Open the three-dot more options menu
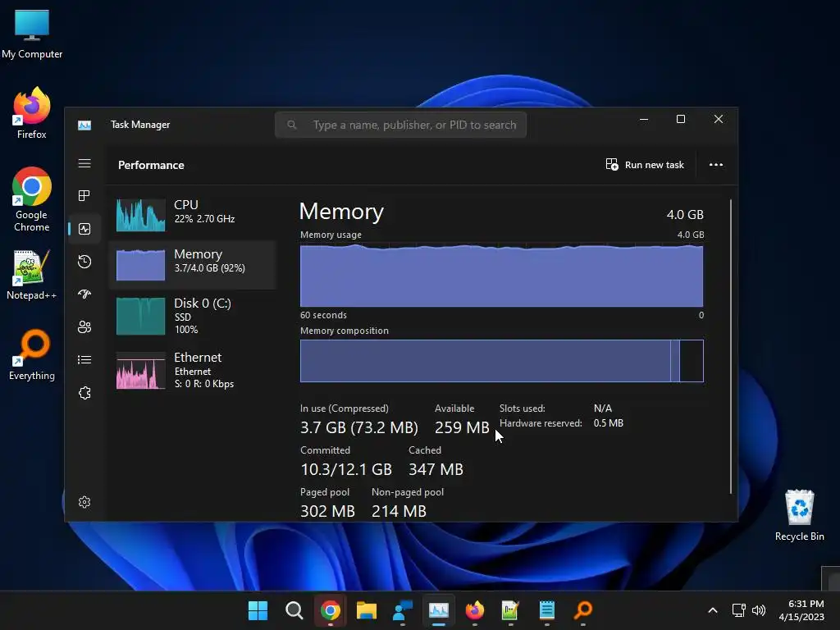The height and width of the screenshot is (630, 840). point(716,165)
